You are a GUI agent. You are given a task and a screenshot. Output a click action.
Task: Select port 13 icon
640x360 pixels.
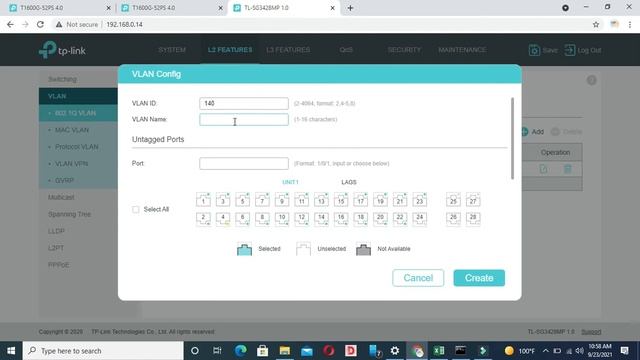coord(321,200)
